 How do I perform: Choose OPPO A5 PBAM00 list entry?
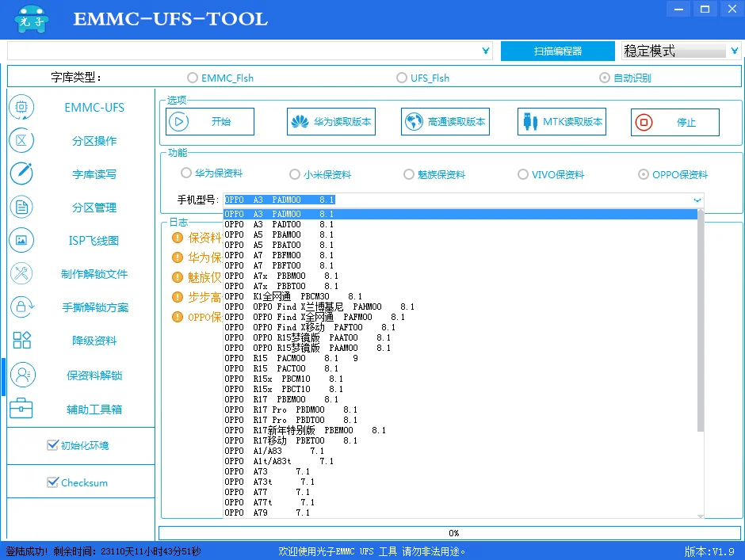[x=279, y=234]
